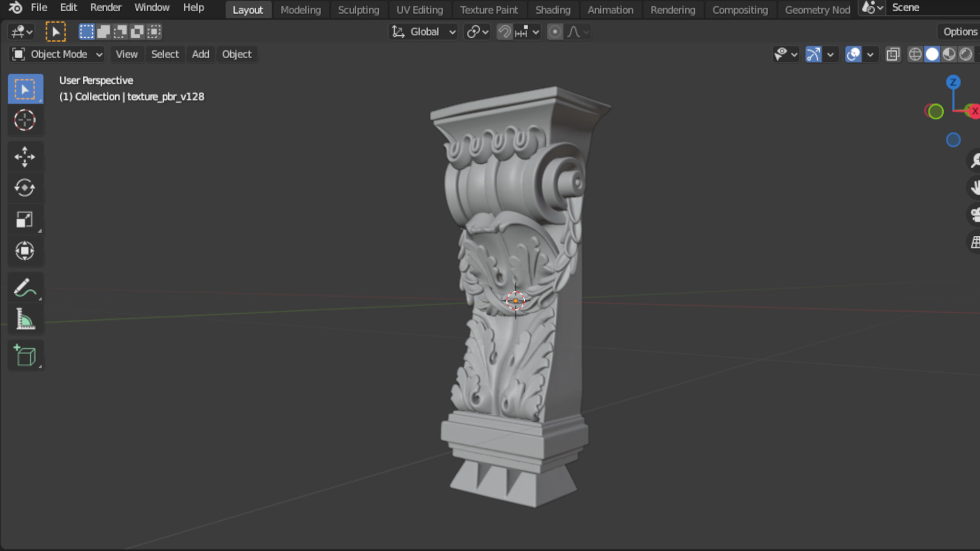
Task: Set selection mode to extend
Action: coord(104,32)
